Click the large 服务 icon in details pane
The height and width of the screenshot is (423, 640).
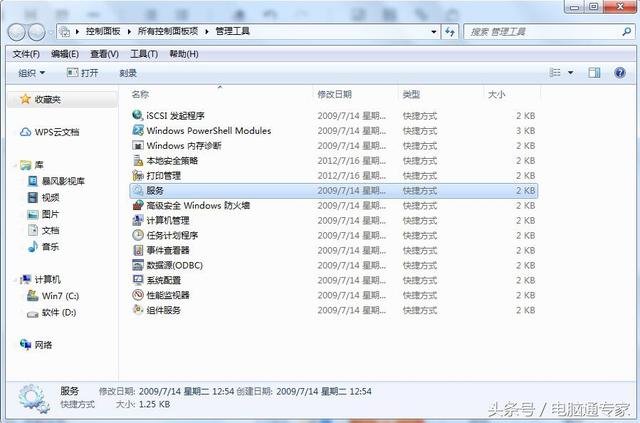click(x=33, y=398)
